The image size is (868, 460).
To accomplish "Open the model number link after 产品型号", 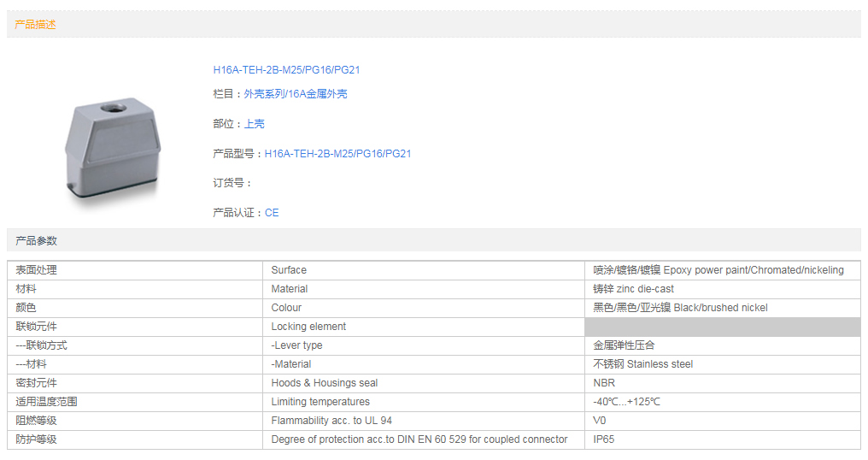I will coord(337,154).
